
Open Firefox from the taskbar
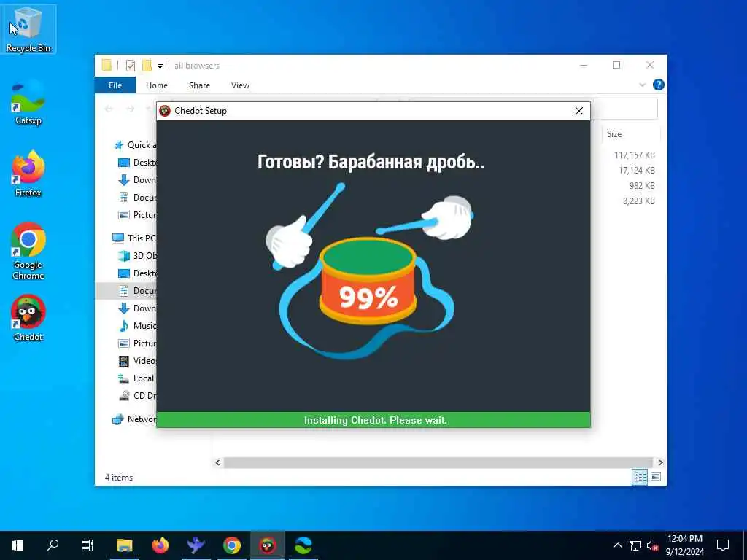click(x=160, y=545)
